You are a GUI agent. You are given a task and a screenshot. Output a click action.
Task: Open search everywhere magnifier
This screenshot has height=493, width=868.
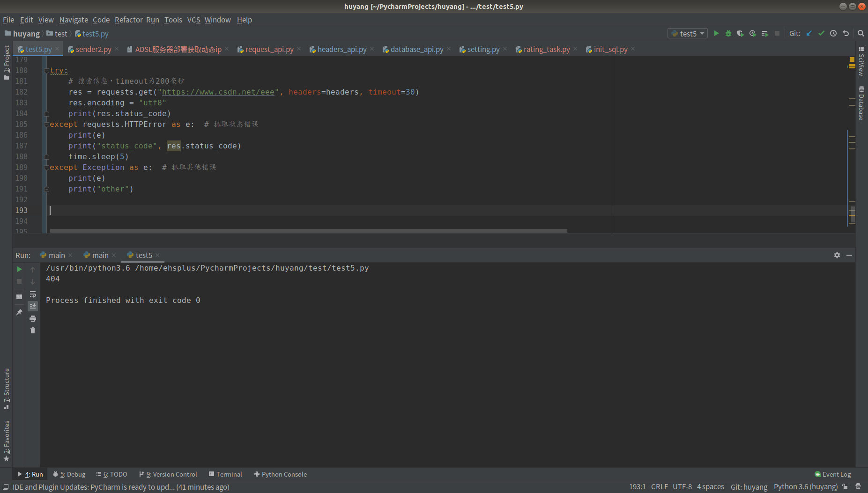click(x=861, y=33)
